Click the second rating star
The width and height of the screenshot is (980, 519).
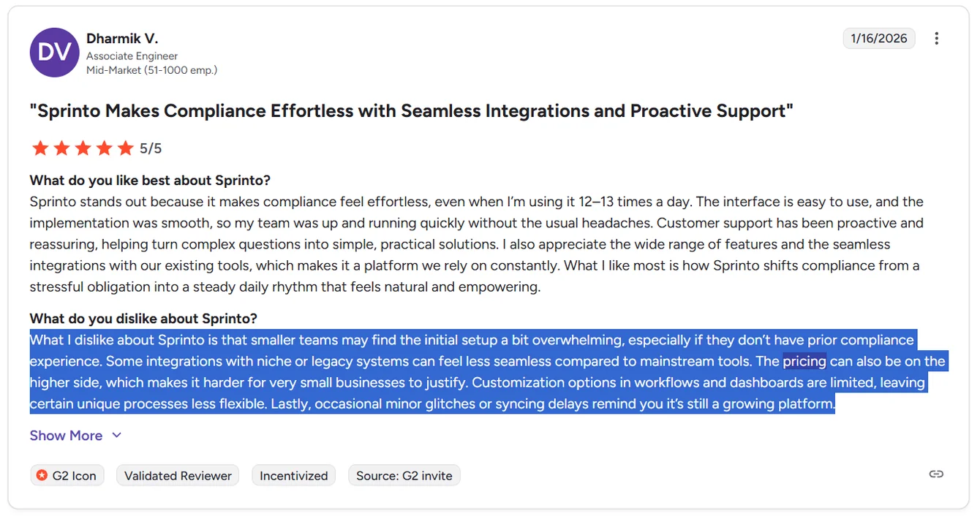[61, 148]
